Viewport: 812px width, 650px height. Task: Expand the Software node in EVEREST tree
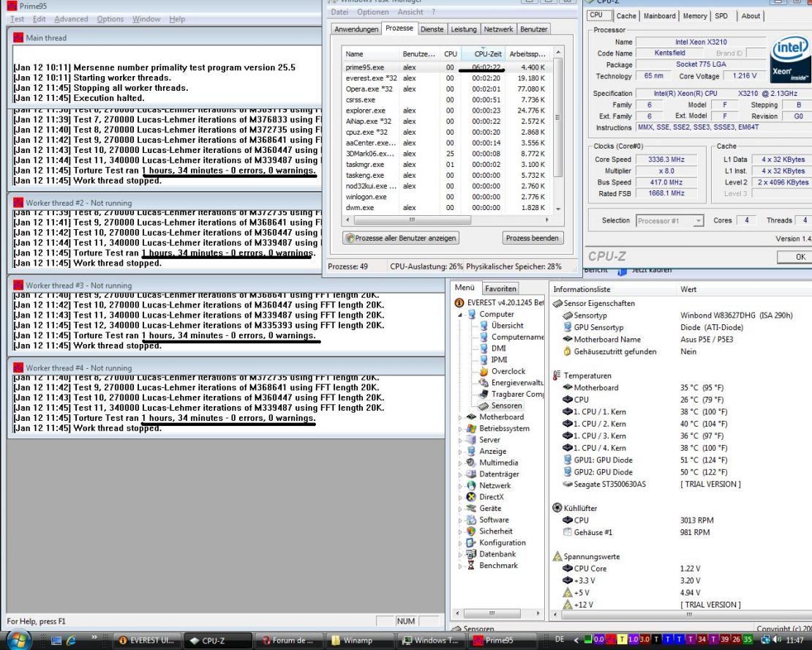pos(460,520)
